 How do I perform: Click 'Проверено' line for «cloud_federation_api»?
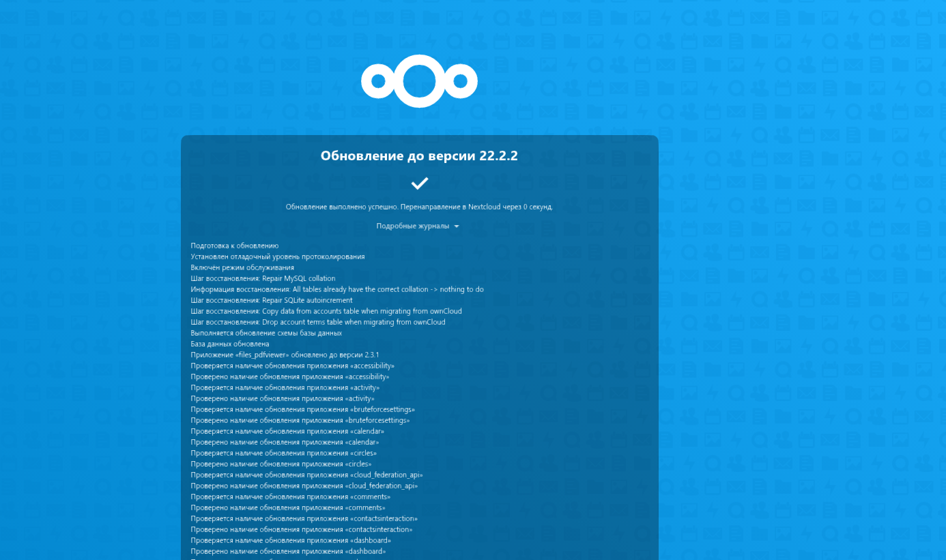click(304, 486)
